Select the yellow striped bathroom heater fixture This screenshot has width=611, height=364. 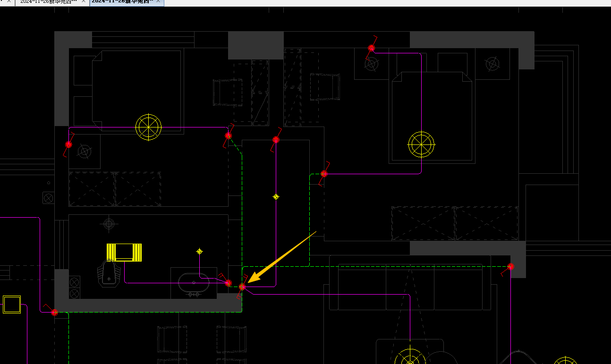[124, 252]
